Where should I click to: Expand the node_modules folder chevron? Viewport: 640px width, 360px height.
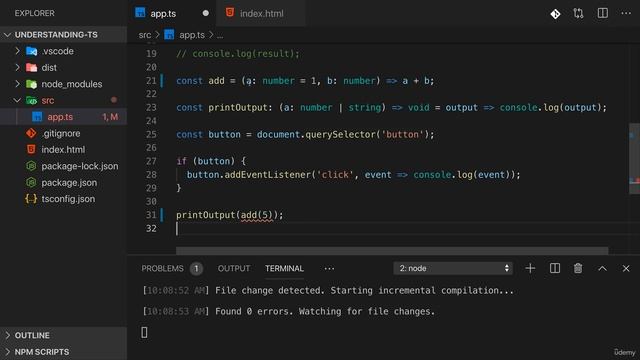[17, 84]
